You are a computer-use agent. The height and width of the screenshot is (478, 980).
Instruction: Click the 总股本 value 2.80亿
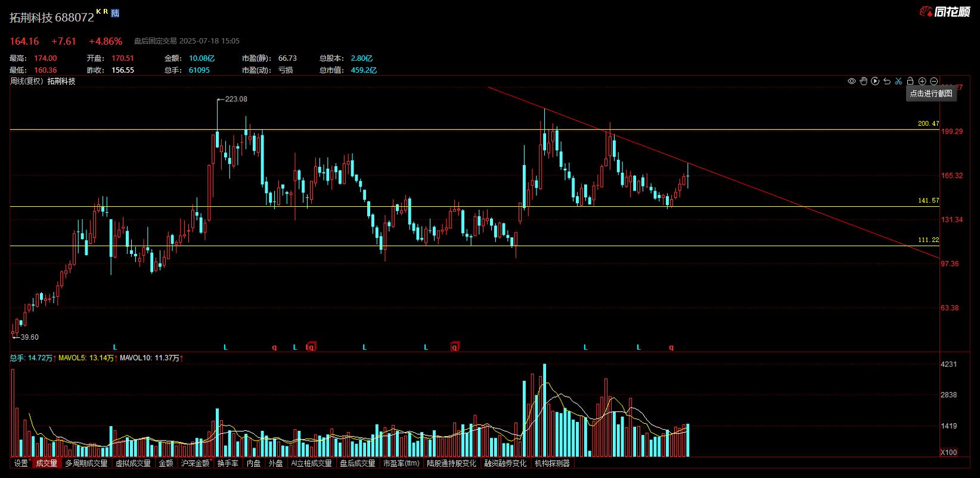(x=362, y=58)
